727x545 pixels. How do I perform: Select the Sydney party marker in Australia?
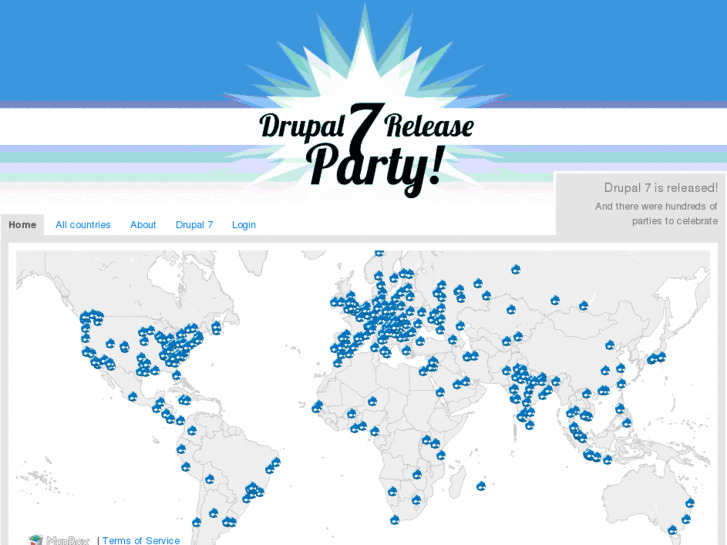click(686, 519)
